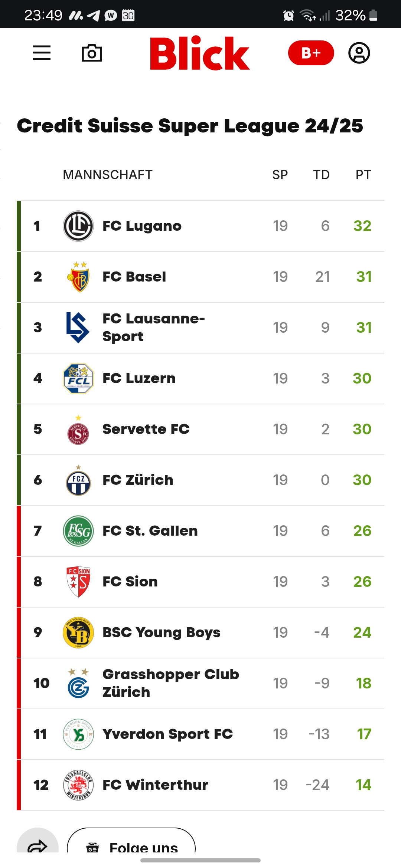Tap the Credit Suisse Super League heading
This screenshot has width=401, height=868.
(x=190, y=126)
